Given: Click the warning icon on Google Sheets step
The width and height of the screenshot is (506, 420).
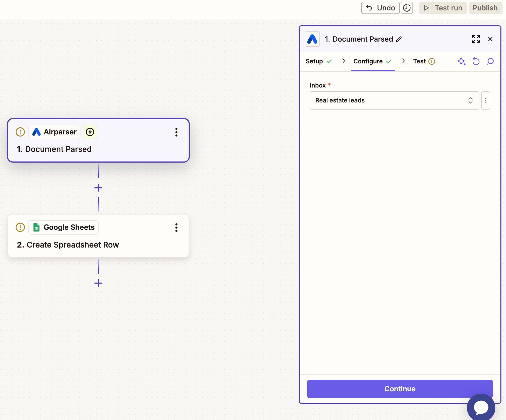Looking at the screenshot, I should 20,227.
